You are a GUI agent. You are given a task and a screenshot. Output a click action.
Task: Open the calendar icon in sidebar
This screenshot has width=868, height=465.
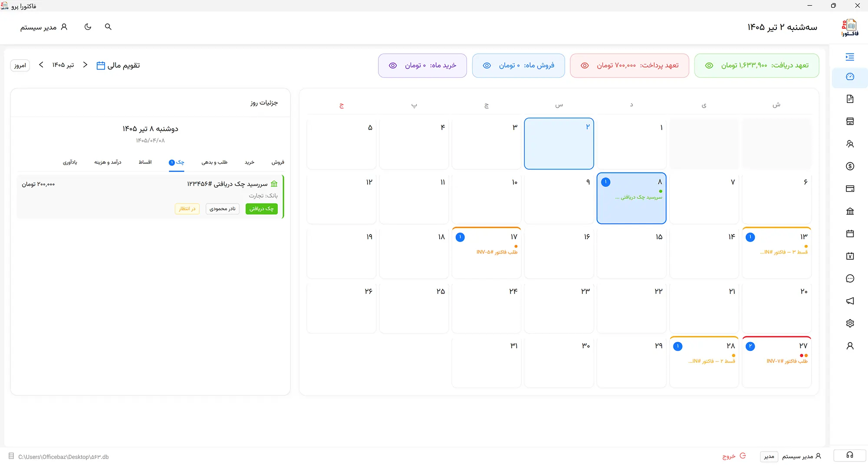tap(850, 234)
